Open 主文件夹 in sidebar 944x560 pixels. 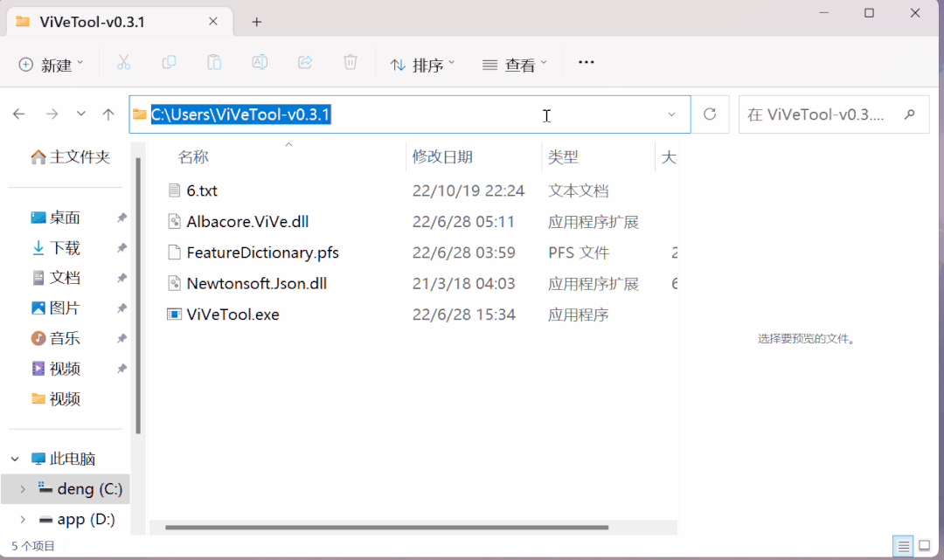[x=71, y=157]
